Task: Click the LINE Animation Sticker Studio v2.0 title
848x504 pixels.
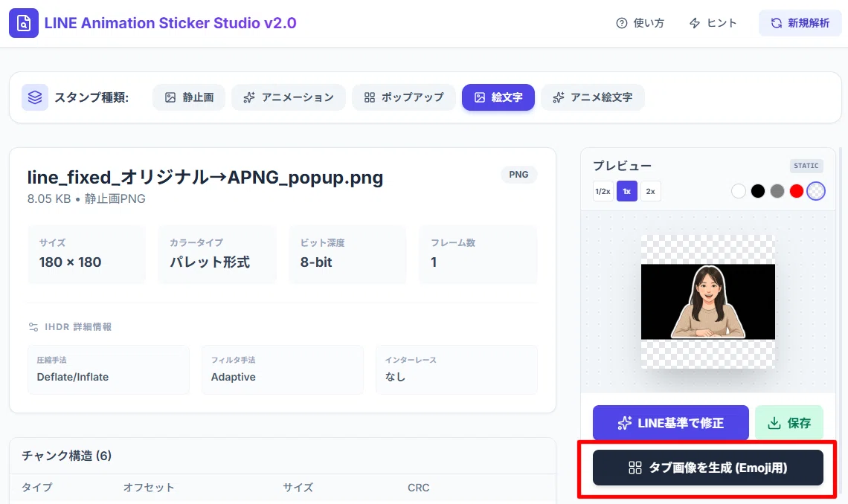Action: [x=170, y=23]
